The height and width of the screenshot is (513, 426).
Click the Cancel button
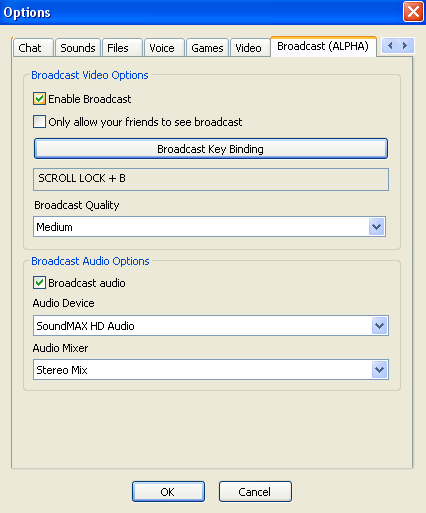click(x=255, y=492)
